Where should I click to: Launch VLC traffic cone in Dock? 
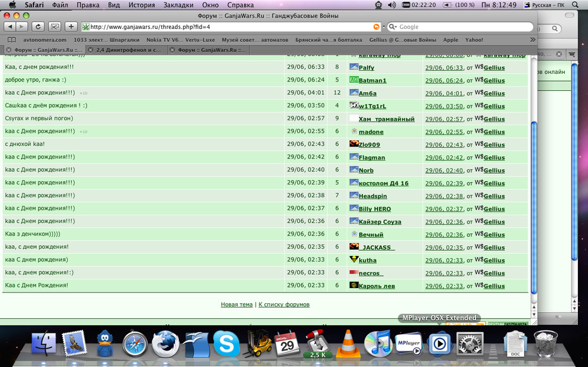point(348,343)
